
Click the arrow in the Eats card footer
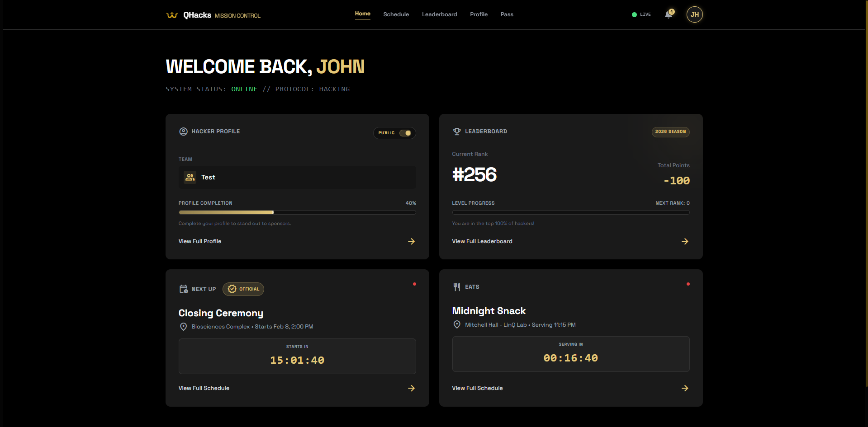coord(685,388)
